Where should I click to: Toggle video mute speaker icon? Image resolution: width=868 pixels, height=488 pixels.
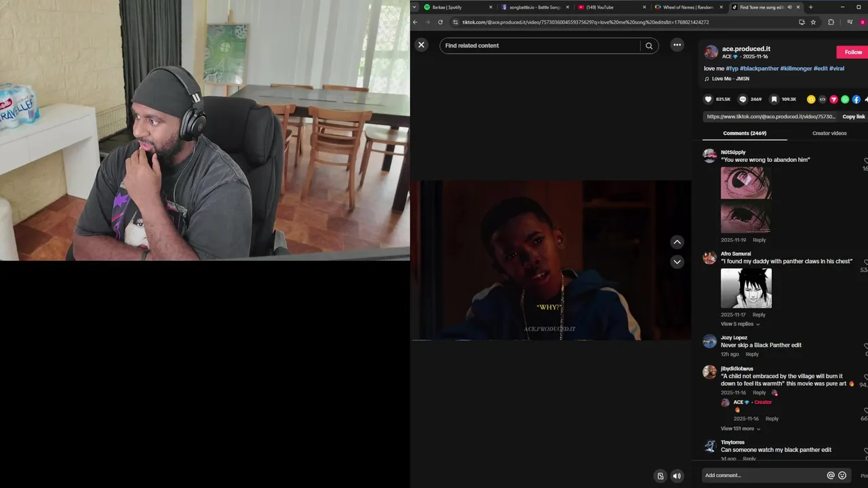click(676, 476)
